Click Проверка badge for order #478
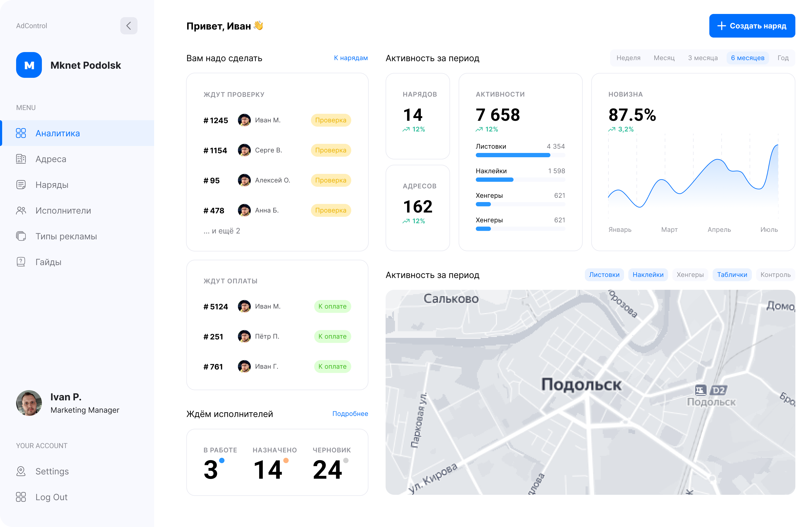812x527 pixels. (331, 210)
